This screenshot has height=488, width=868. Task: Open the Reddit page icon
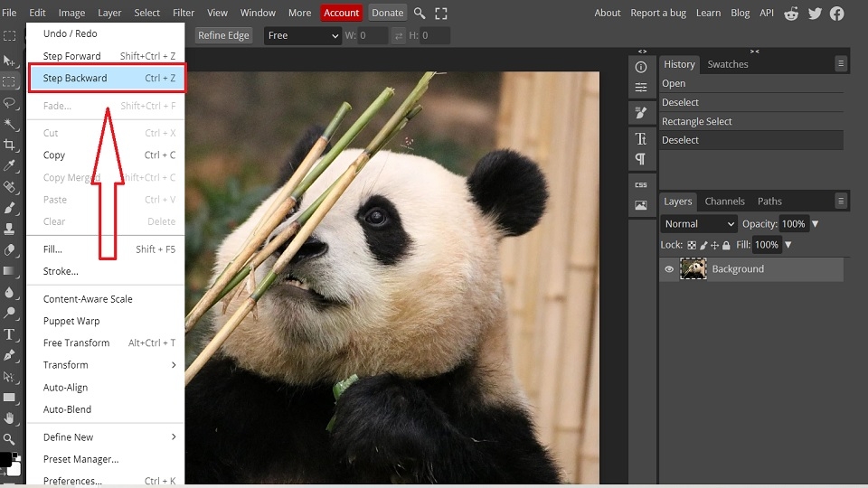(x=792, y=14)
